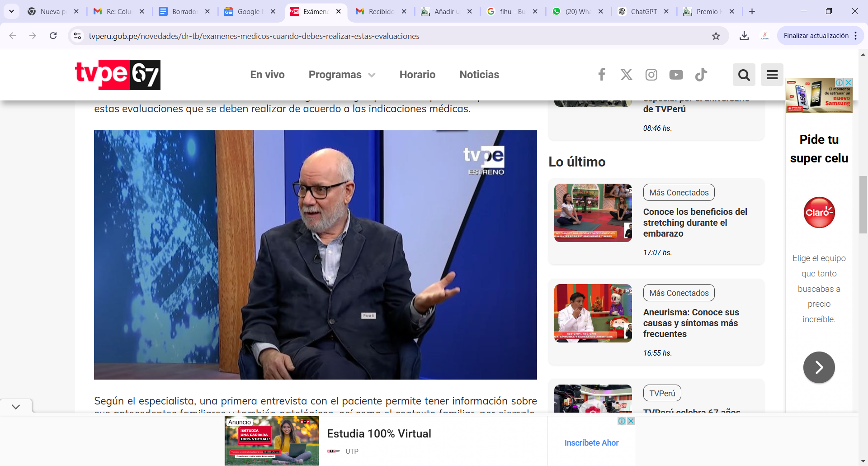The image size is (868, 466).
Task: Reload the page with refresh icon
Action: point(53,36)
